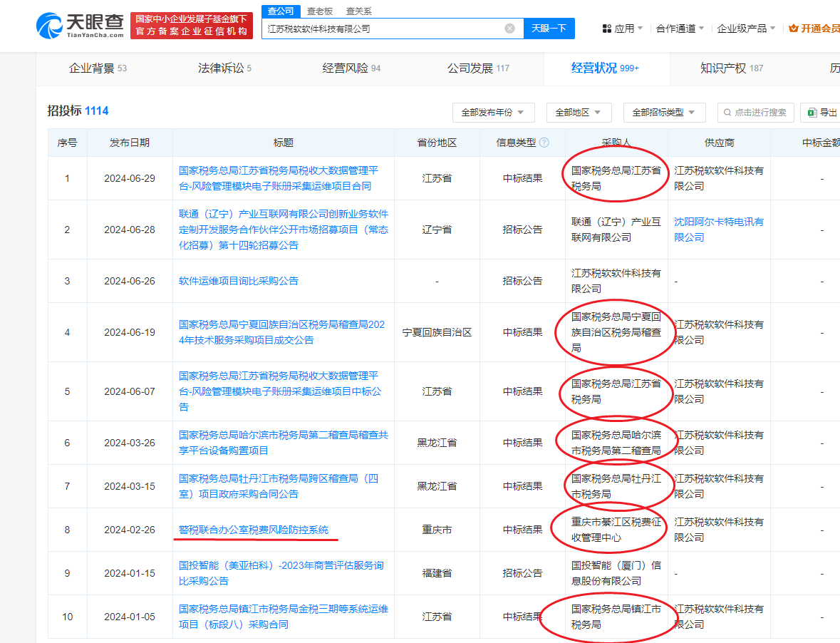
Task: Click the 辽宁省 province cell
Action: point(437,230)
